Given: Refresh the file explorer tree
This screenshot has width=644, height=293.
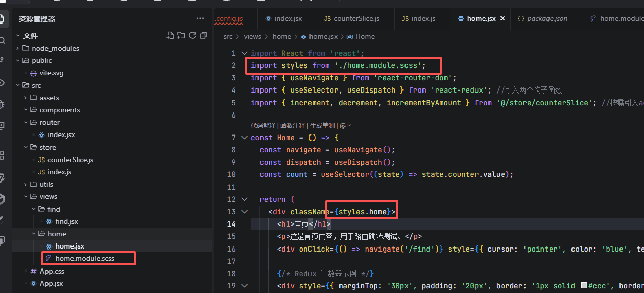Looking at the screenshot, I should pyautogui.click(x=193, y=35).
